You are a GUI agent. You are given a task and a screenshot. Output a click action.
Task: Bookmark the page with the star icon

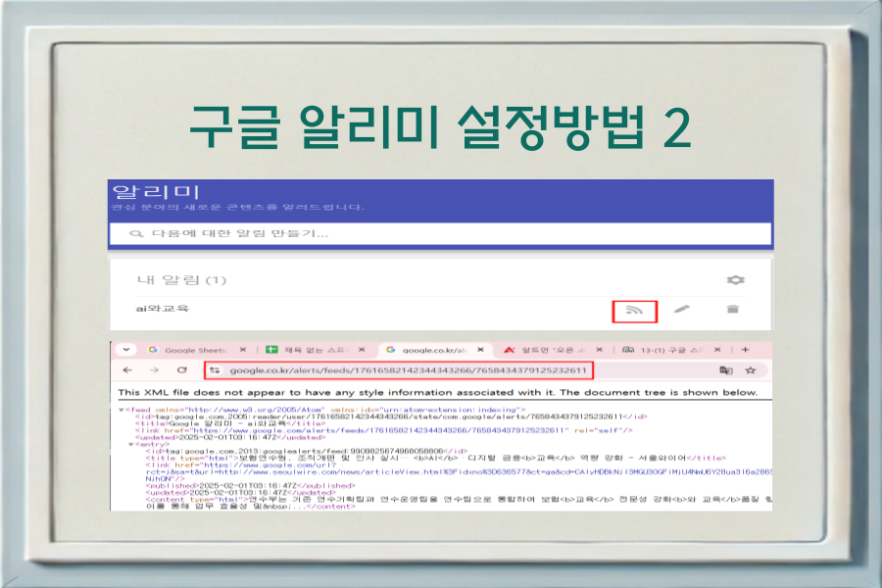751,370
